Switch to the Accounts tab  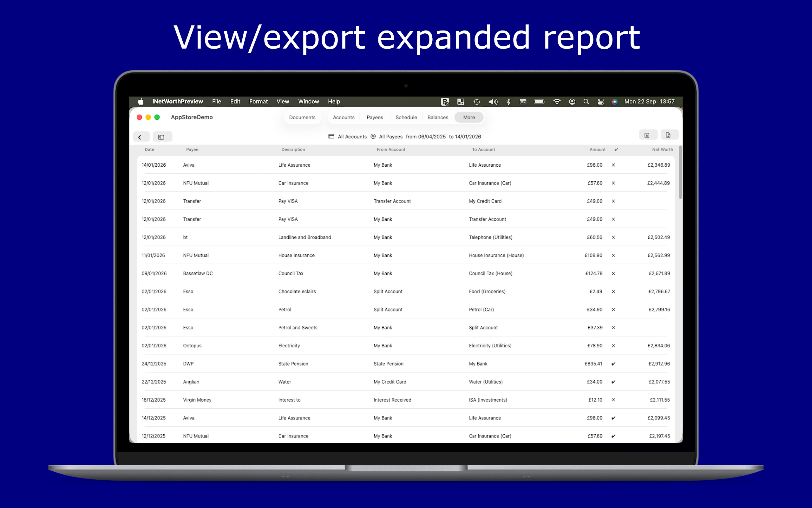[x=344, y=117]
